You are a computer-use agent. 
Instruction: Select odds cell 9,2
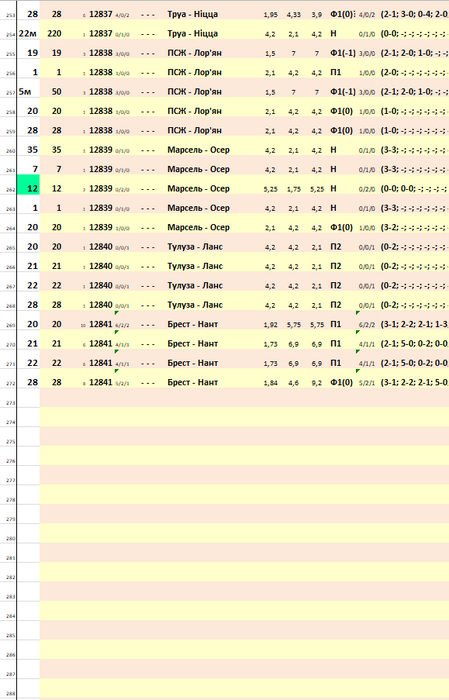click(x=317, y=383)
